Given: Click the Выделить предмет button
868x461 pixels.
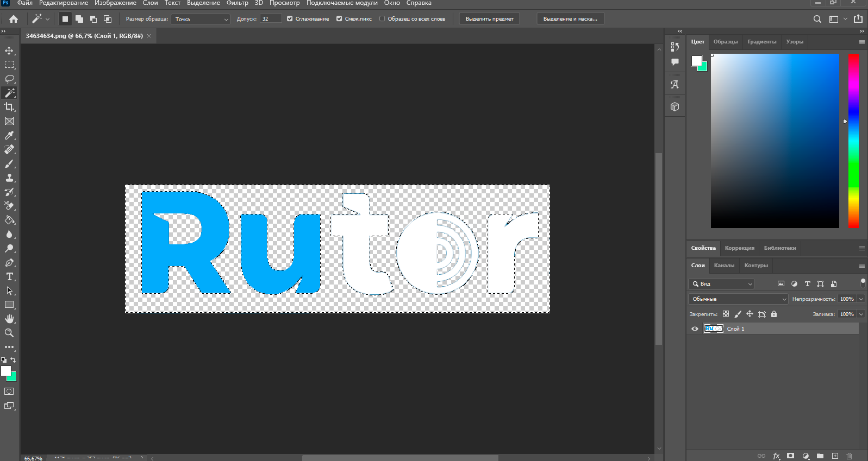Looking at the screenshot, I should pos(489,18).
